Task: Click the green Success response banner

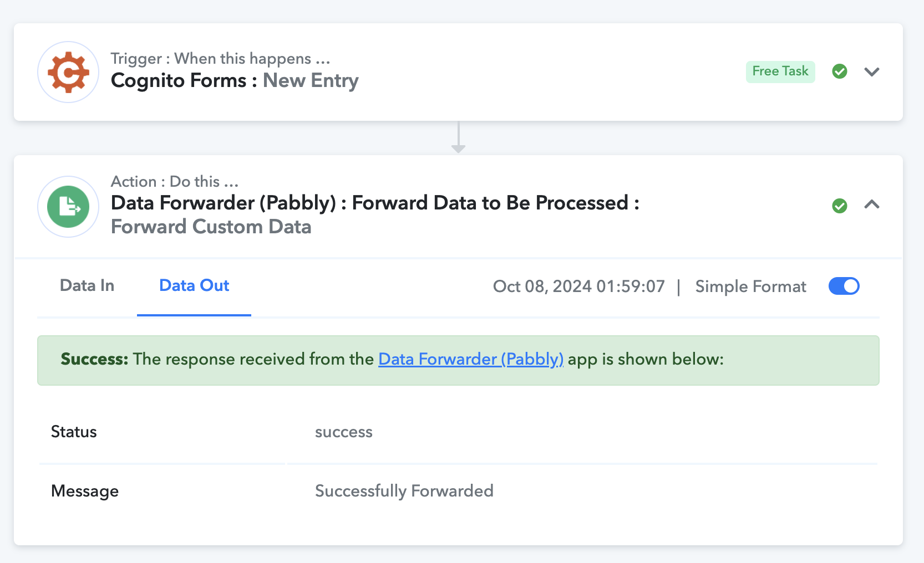Action: pyautogui.click(x=458, y=360)
